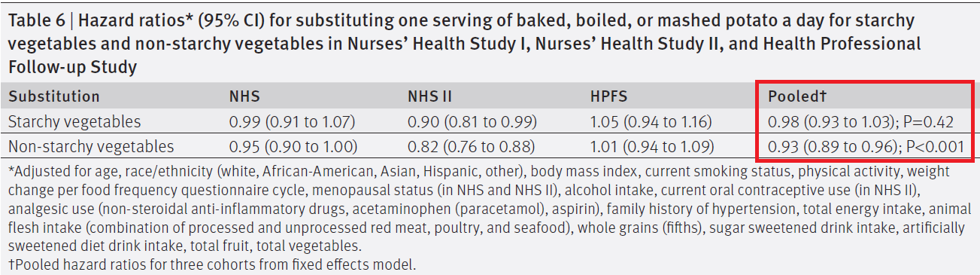Click the value 0.95 (0.90 to 1.00)

[293, 146]
